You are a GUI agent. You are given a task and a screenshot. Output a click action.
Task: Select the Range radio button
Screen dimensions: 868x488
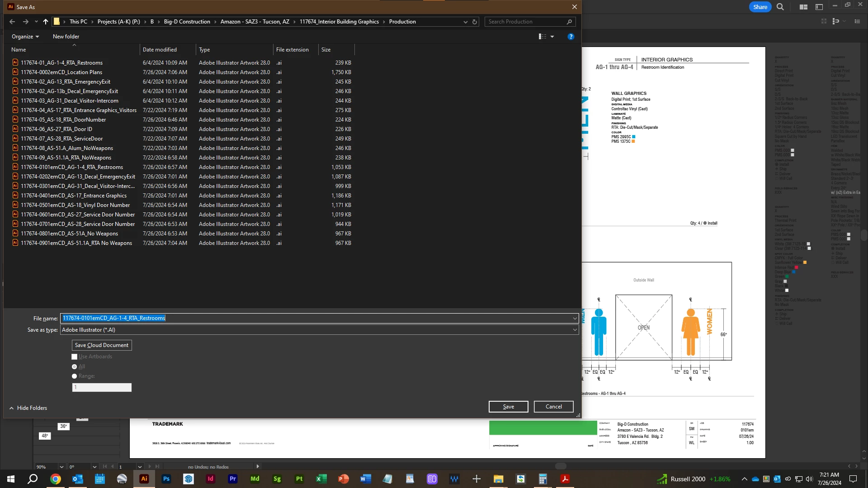coord(75,376)
